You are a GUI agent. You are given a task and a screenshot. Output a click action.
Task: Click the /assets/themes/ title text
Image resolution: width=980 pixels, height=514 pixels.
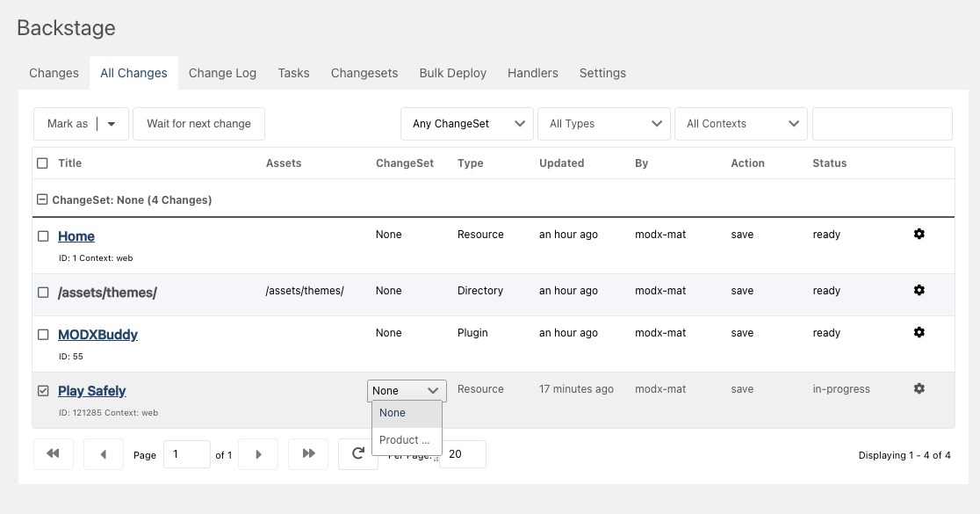[107, 293]
